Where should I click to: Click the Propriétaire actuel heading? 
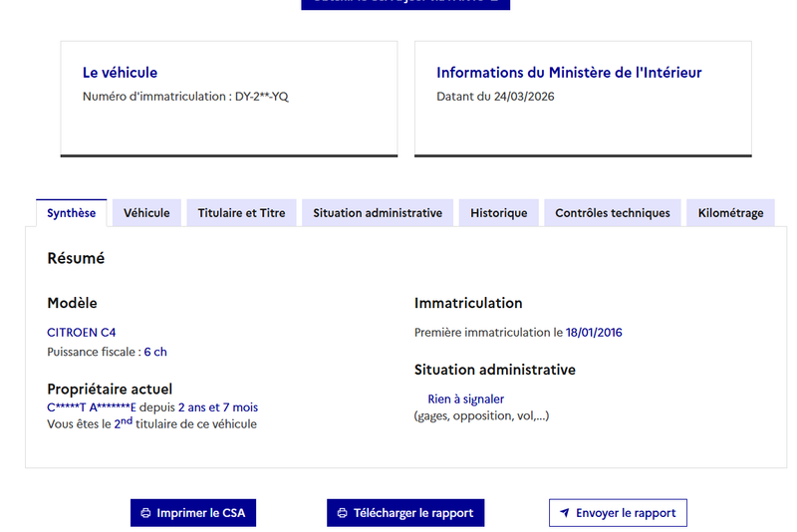coord(110,390)
